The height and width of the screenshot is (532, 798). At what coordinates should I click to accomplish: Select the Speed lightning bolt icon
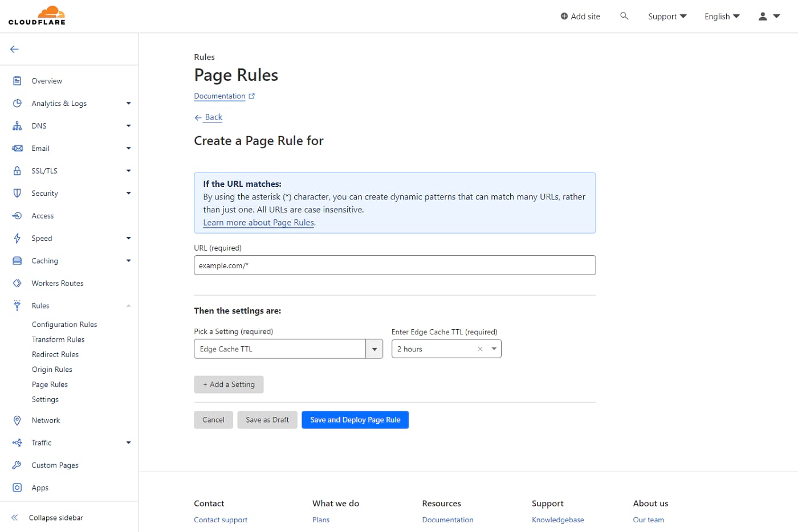coord(17,238)
